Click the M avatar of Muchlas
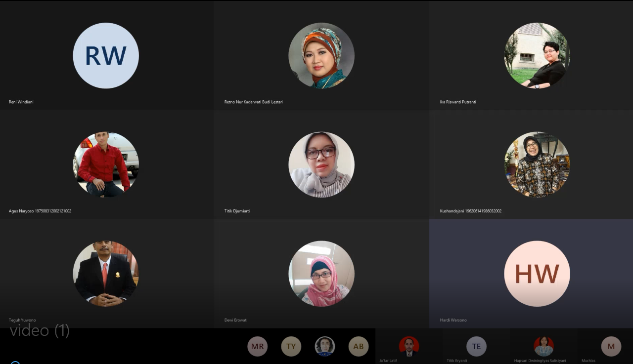This screenshot has height=364, width=633. tap(611, 346)
